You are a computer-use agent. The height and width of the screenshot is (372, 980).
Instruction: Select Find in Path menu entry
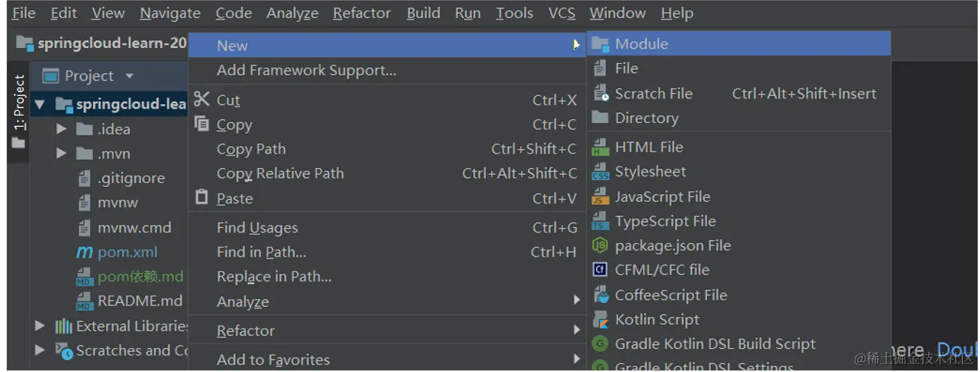coord(261,252)
